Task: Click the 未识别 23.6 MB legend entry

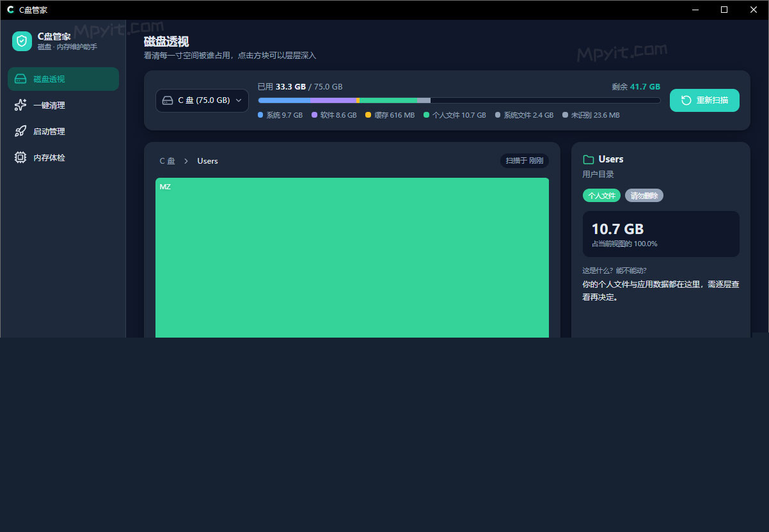Action: click(591, 116)
